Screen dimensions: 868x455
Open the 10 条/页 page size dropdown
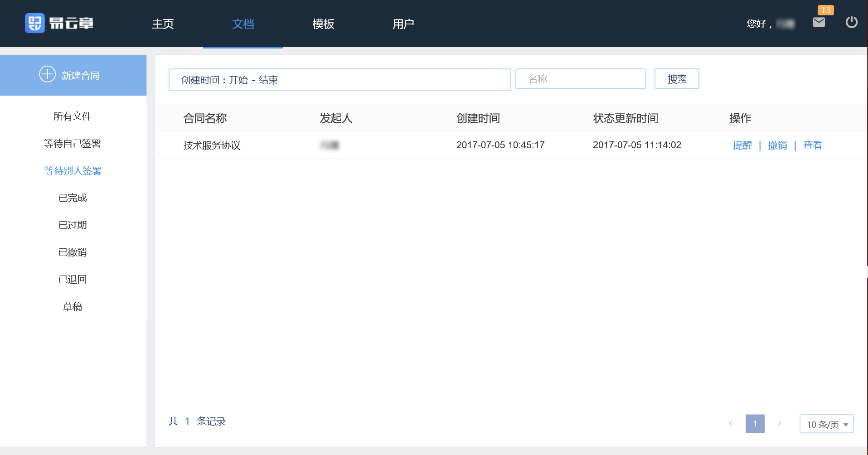[826, 424]
